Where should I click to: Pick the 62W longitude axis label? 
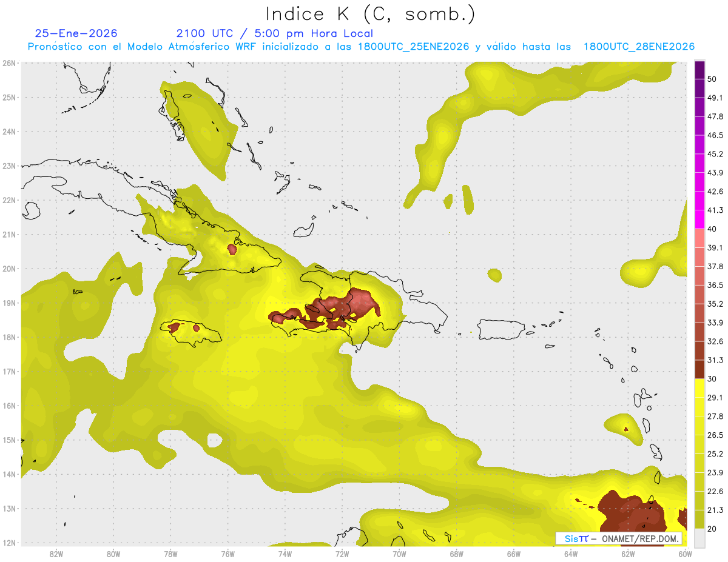pos(628,554)
